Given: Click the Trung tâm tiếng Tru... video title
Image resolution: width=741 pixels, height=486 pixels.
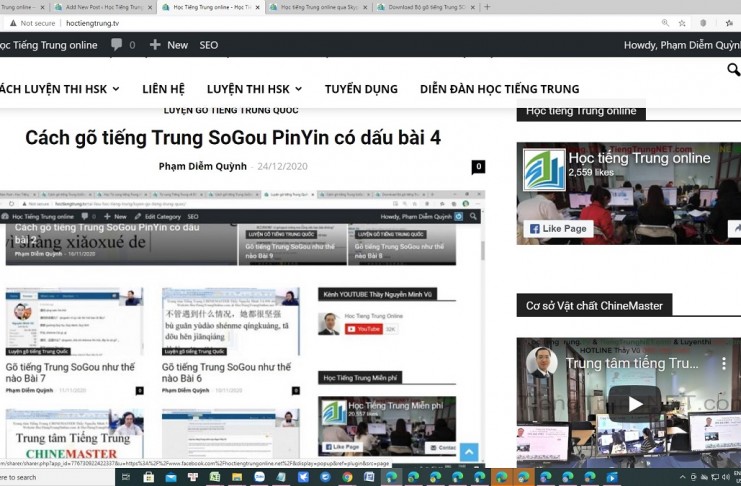Looking at the screenshot, I should pyautogui.click(x=631, y=363).
